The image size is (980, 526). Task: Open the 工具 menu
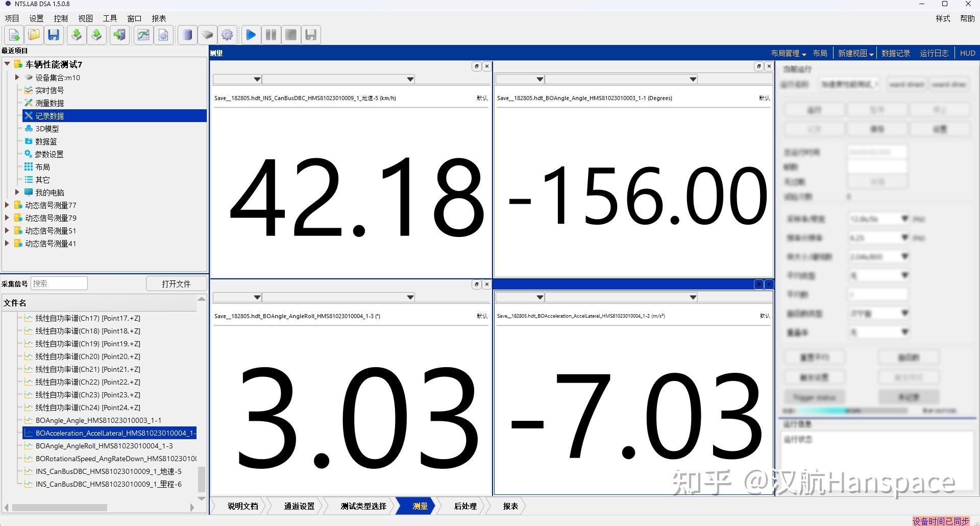pos(109,18)
